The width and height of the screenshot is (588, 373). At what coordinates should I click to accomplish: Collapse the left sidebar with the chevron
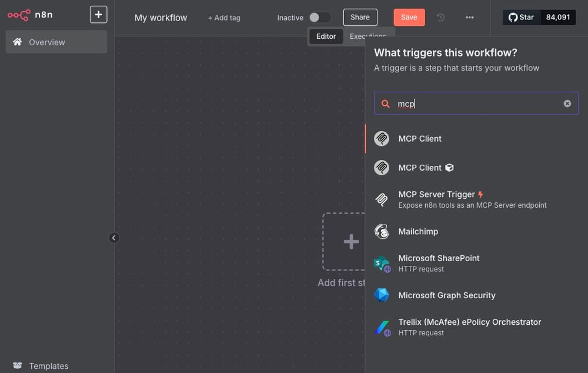point(114,238)
